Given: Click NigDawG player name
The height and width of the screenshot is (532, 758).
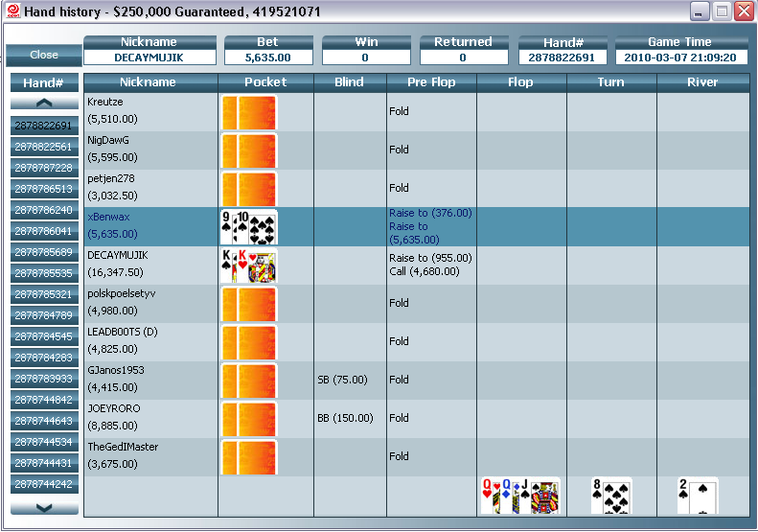Looking at the screenshot, I should [108, 140].
